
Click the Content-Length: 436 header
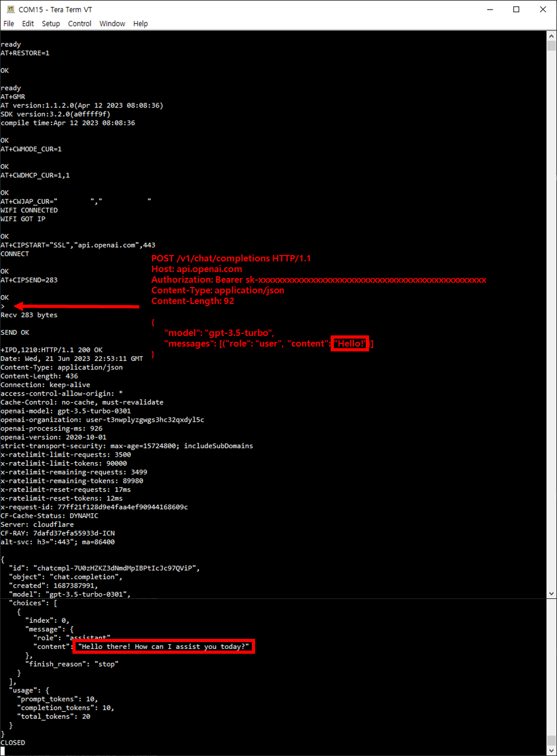point(39,376)
